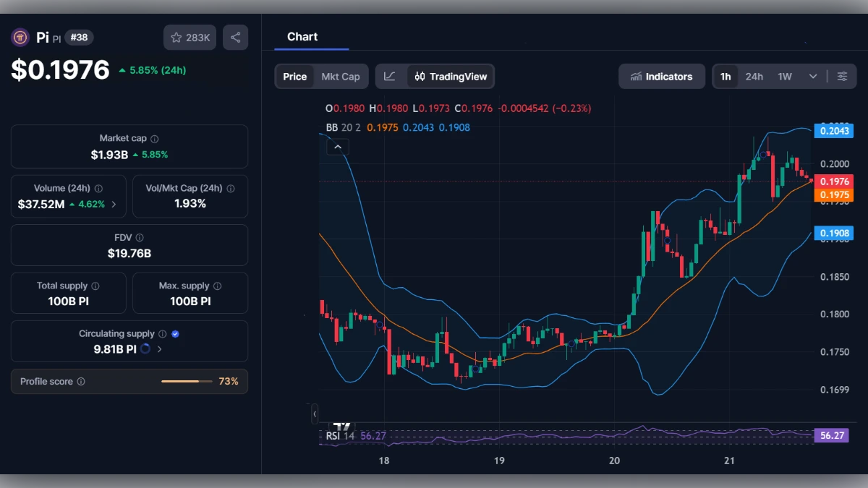Click the Pi coin logo
The image size is (868, 488).
pos(20,38)
